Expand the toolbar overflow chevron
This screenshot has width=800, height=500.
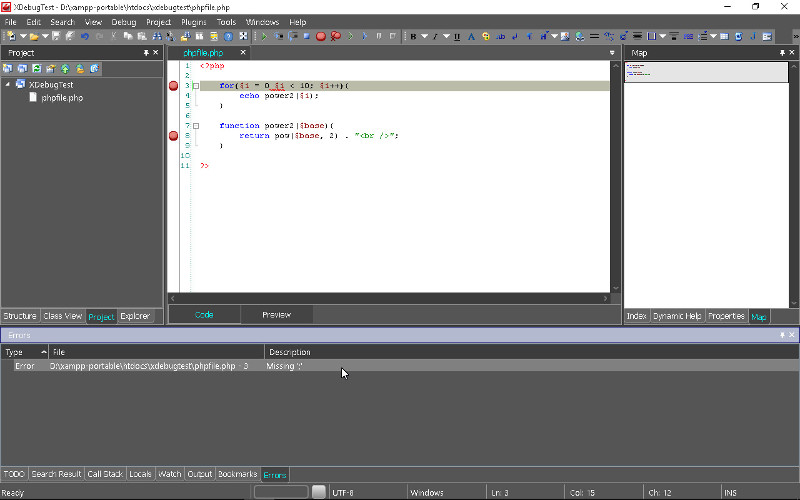point(795,36)
